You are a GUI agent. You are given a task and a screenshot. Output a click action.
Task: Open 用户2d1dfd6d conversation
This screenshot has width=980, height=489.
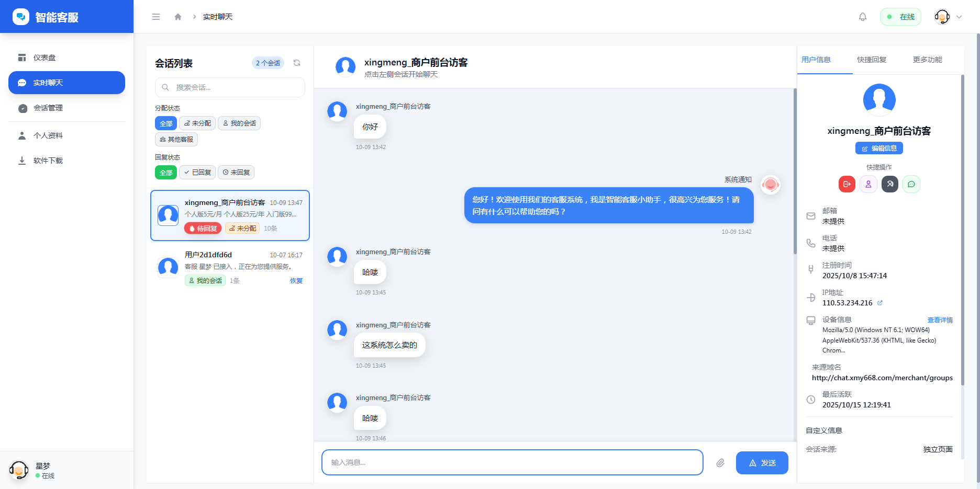tap(230, 268)
